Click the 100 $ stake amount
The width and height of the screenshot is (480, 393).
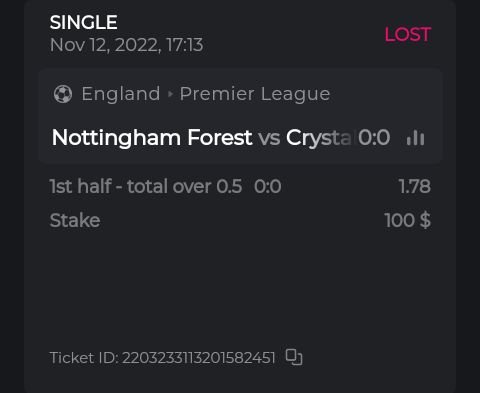click(408, 220)
